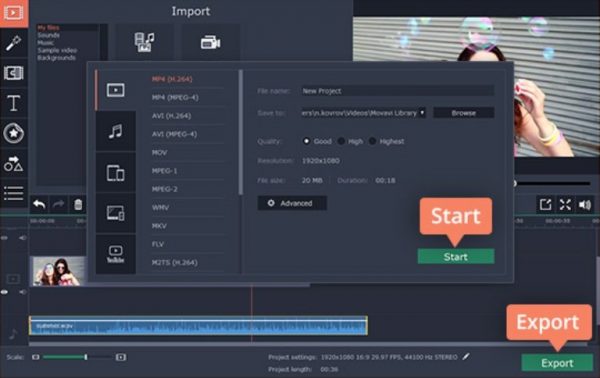Mute the lower video track
This screenshot has width=600, height=378.
(x=23, y=292)
